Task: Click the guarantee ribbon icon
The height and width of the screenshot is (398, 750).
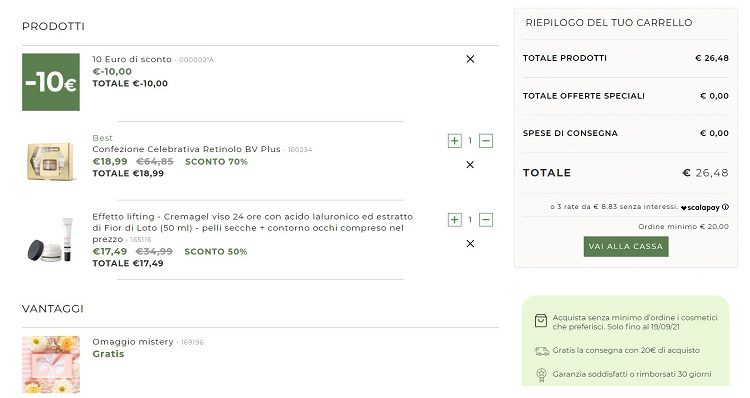Action: click(541, 375)
